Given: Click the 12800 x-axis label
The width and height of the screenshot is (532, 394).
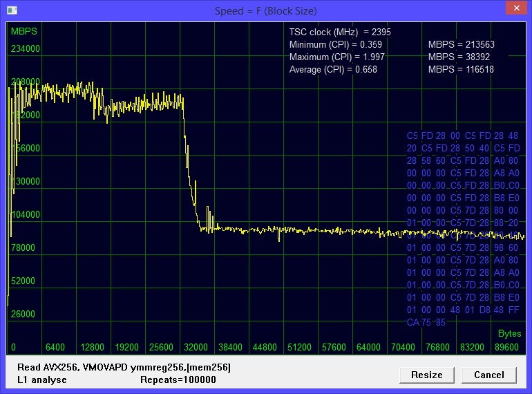Looking at the screenshot, I should 92,348.
